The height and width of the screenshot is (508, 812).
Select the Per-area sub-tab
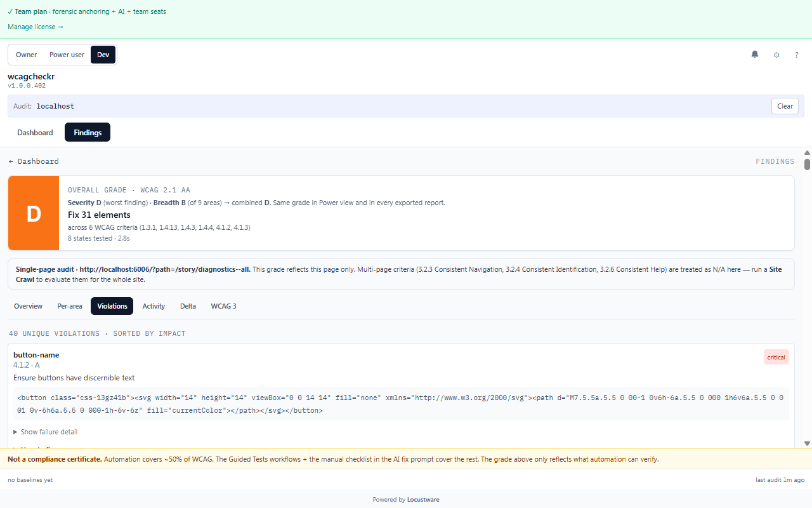(70, 306)
